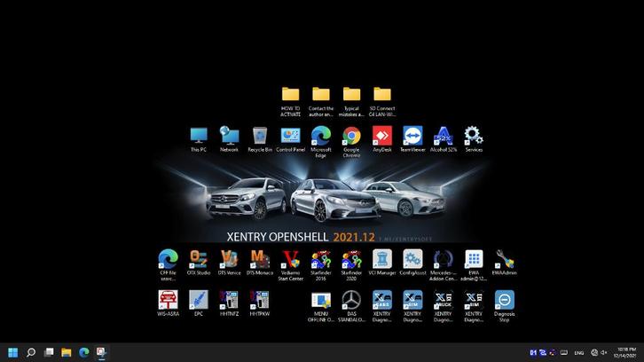Click the taskbar Search magnifier button

click(31, 352)
